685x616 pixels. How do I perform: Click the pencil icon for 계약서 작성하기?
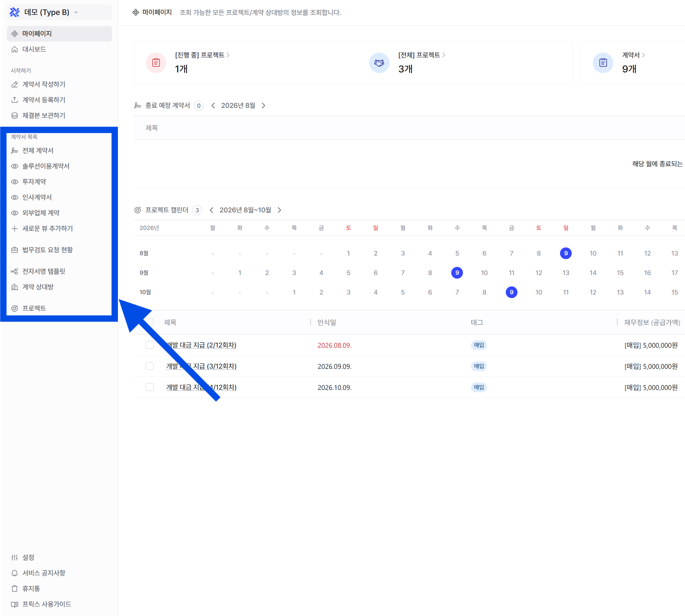coord(15,84)
